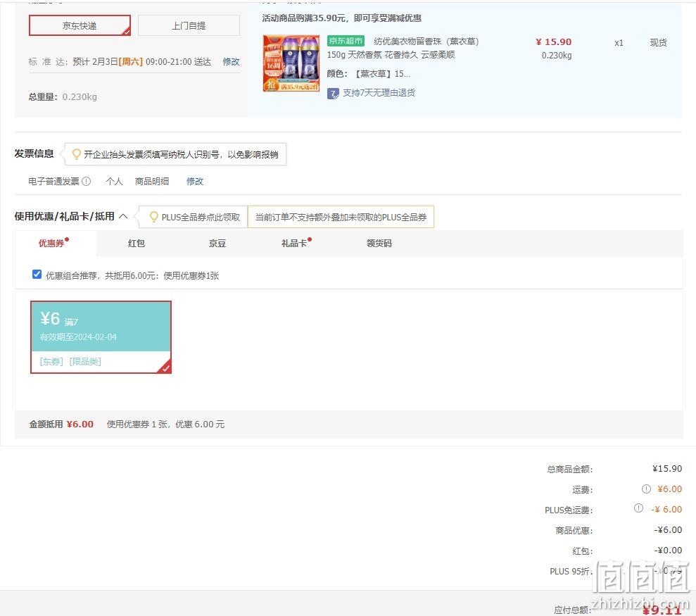Open the laundry beads product thumbnail
The width and height of the screenshot is (696, 616).
click(x=291, y=63)
